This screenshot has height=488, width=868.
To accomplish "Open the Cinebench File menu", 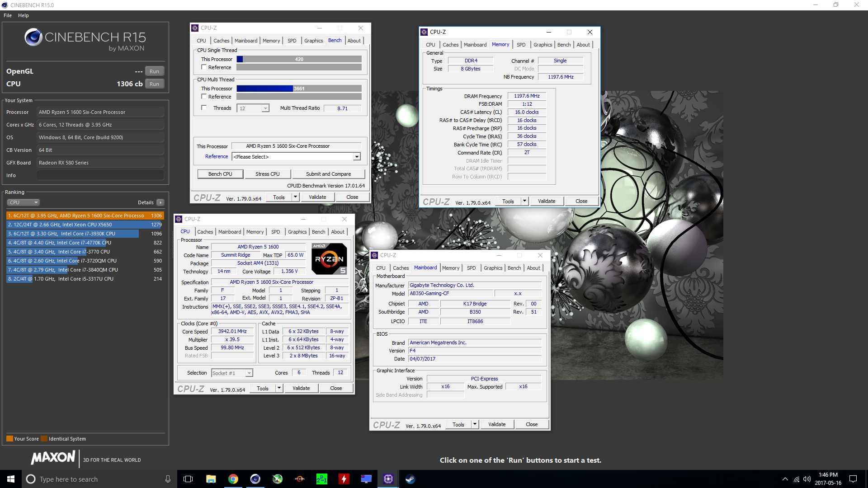I will coord(8,15).
